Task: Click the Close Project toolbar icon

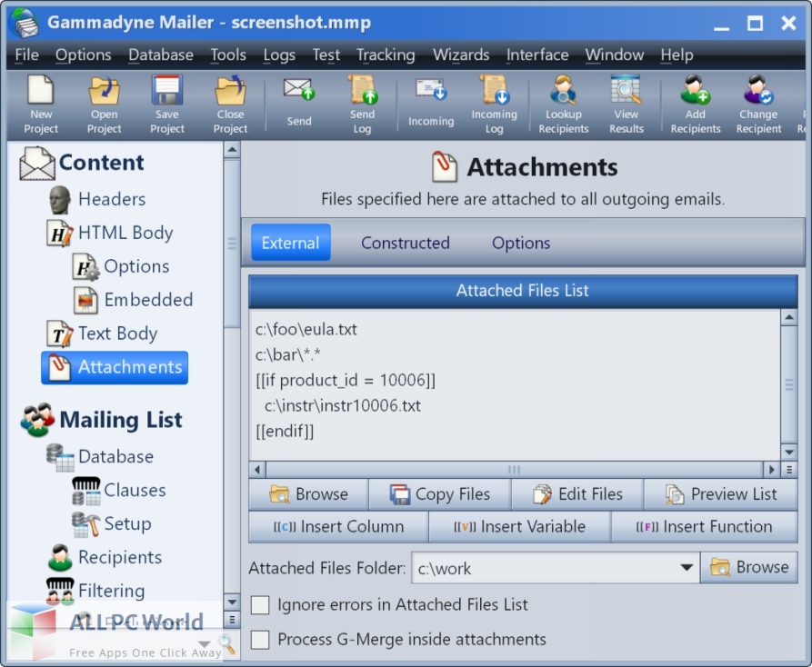Action: pyautogui.click(x=230, y=105)
